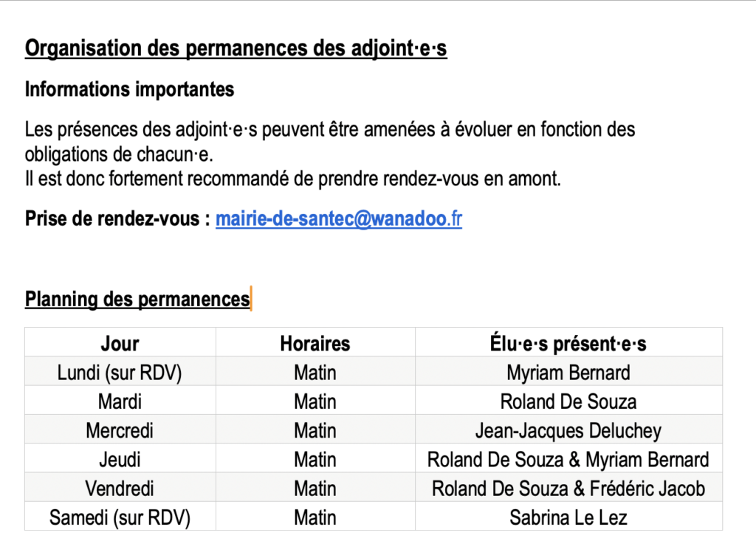This screenshot has height=552, width=756.
Task: Select the "Jean-Jacques Deluchey" cell
Action: [x=568, y=430]
